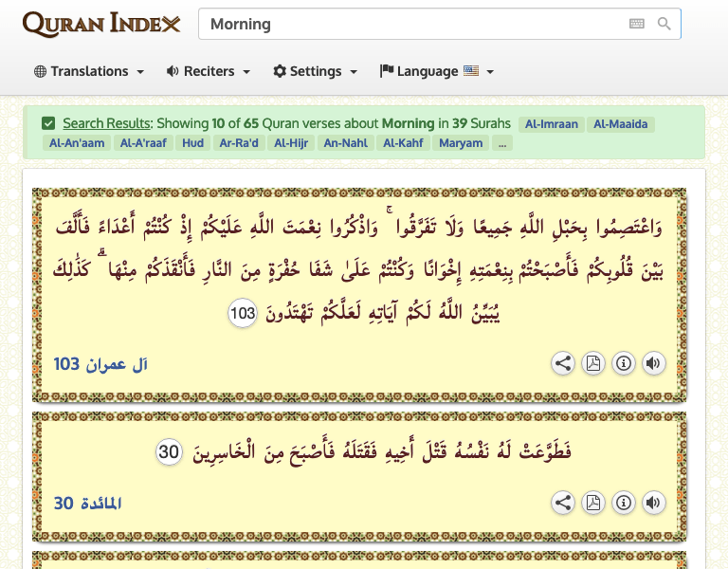The width and height of the screenshot is (728, 569).
Task: Click the circled verse number 103 marker
Action: [243, 313]
